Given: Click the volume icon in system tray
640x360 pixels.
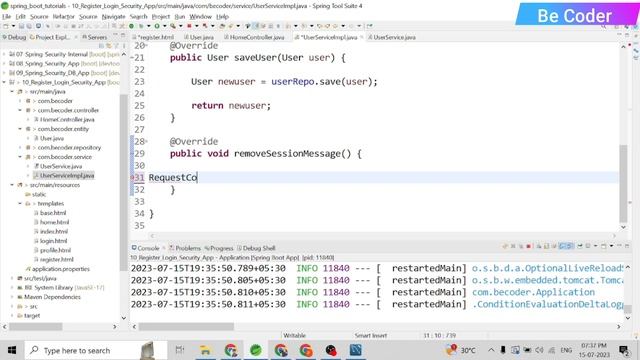Looking at the screenshot, I should [x=539, y=350].
